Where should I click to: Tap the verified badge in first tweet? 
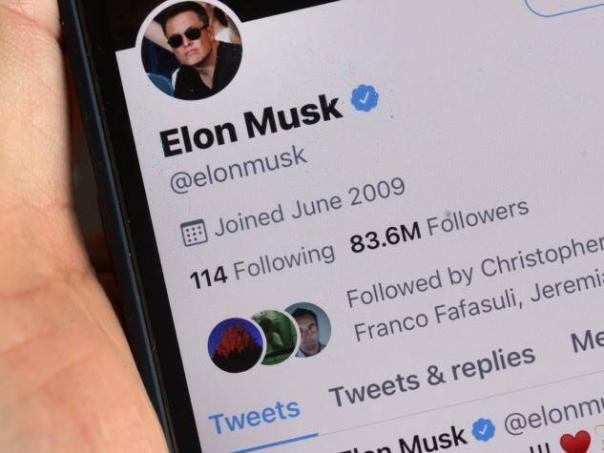(x=483, y=430)
